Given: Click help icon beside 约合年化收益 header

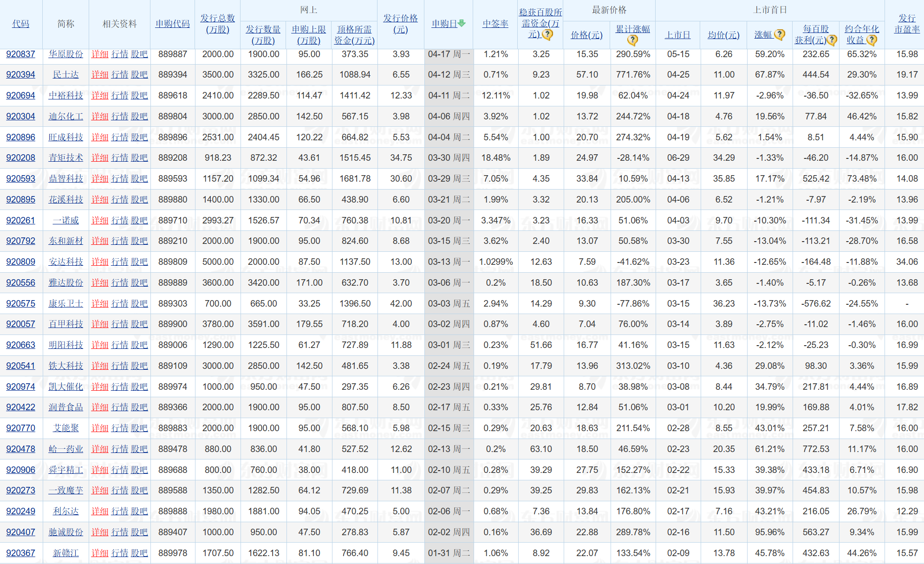Looking at the screenshot, I should point(872,40).
